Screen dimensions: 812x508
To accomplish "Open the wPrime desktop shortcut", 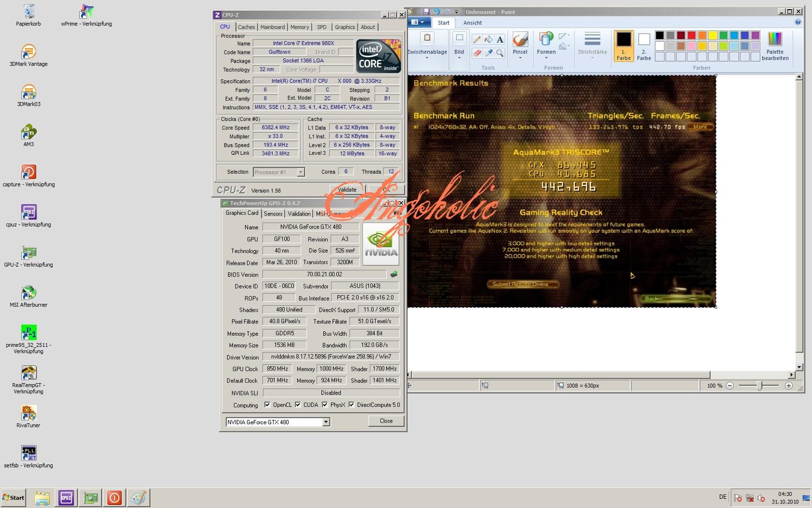I will point(86,15).
